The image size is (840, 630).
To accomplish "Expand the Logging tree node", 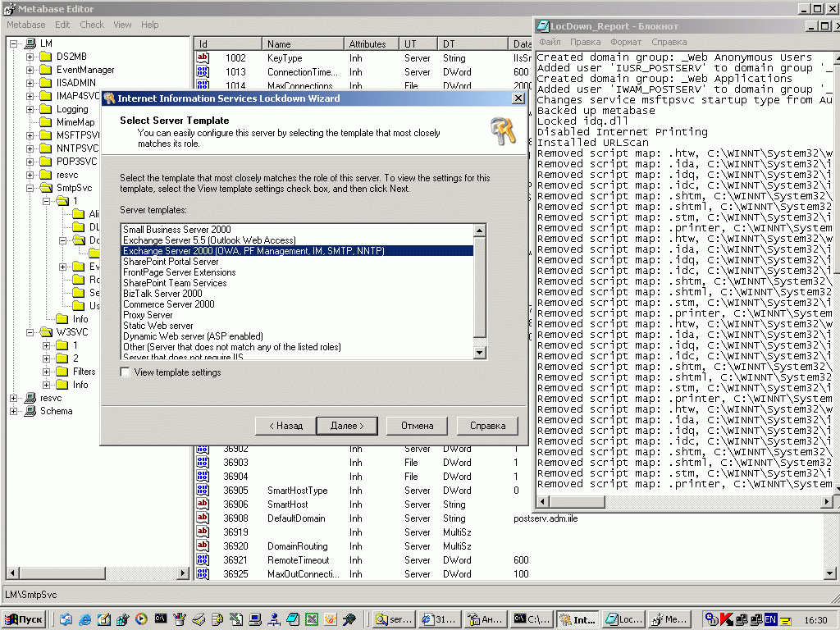I will [30, 109].
